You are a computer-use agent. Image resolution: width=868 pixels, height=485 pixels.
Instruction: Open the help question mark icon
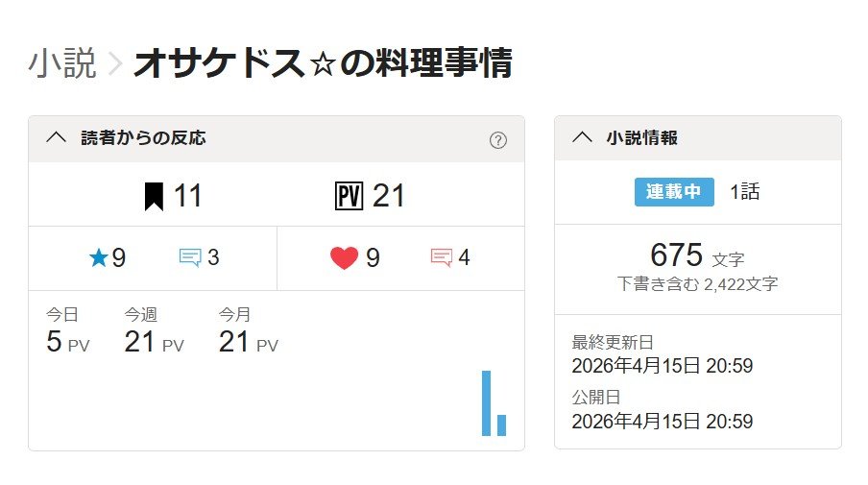(x=497, y=140)
